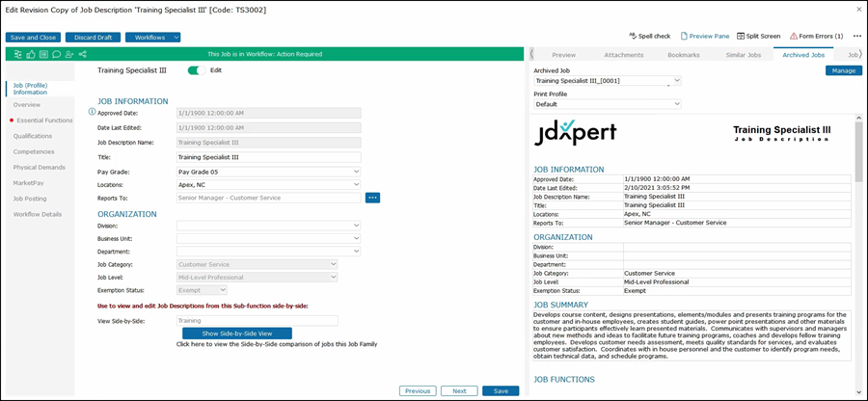This screenshot has width=868, height=401.
Task: Click the Reports To lookup ellipsis button
Action: tap(372, 198)
